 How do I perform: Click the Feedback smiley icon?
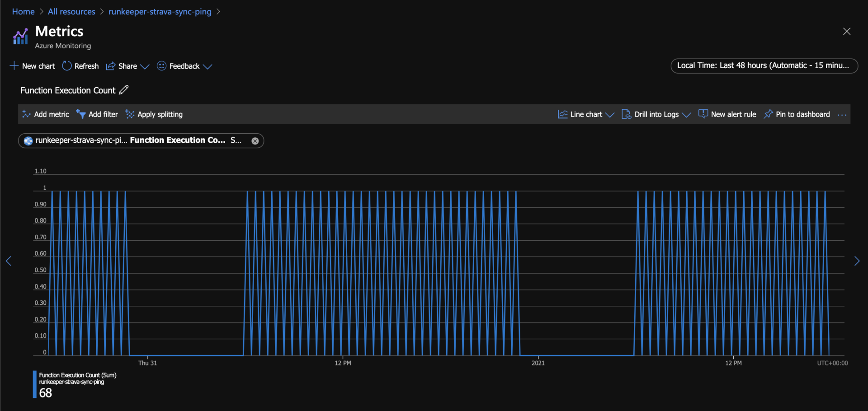click(161, 66)
